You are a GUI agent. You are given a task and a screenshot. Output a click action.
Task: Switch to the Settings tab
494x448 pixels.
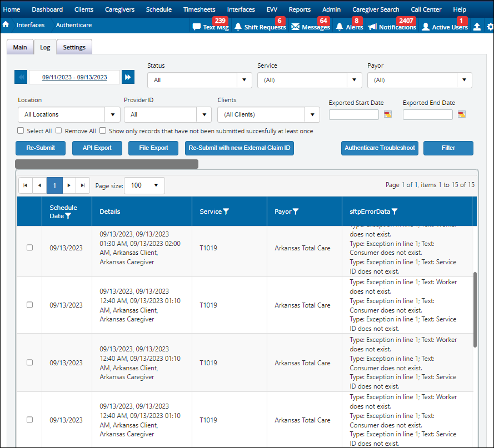coord(74,47)
